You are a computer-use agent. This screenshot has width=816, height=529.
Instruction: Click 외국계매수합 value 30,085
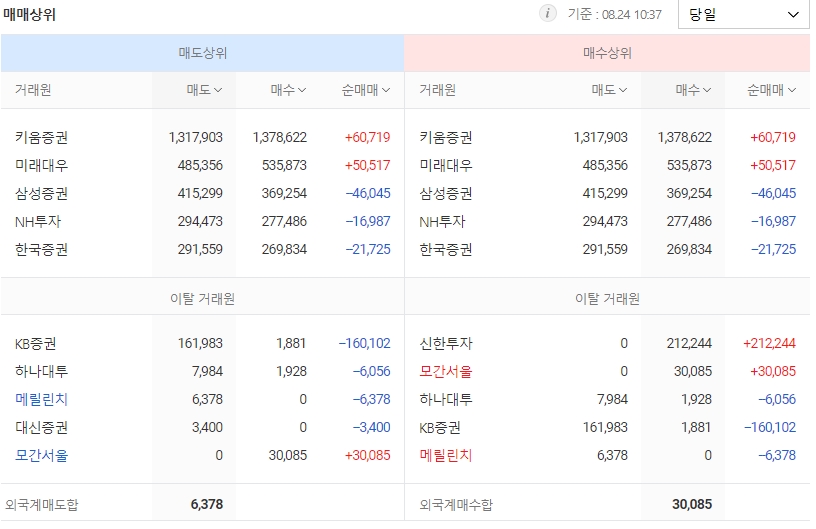(x=692, y=504)
